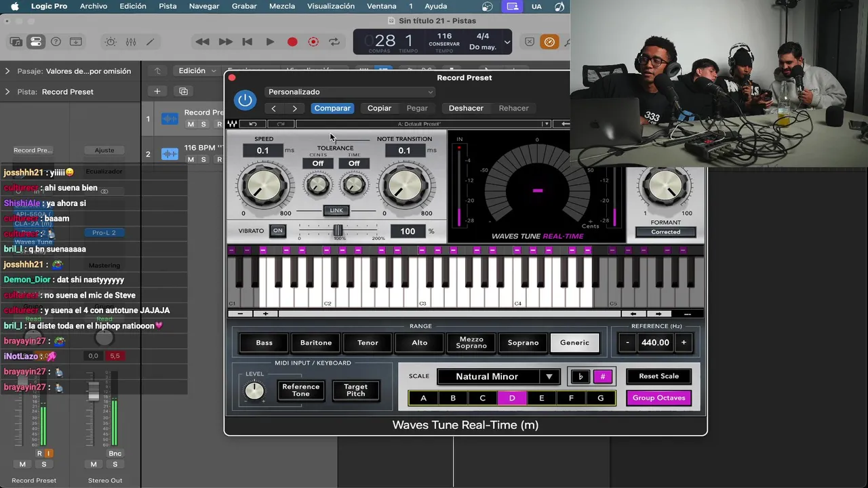Select the Mezzo Soprano range button
868x488 pixels.
(x=471, y=343)
